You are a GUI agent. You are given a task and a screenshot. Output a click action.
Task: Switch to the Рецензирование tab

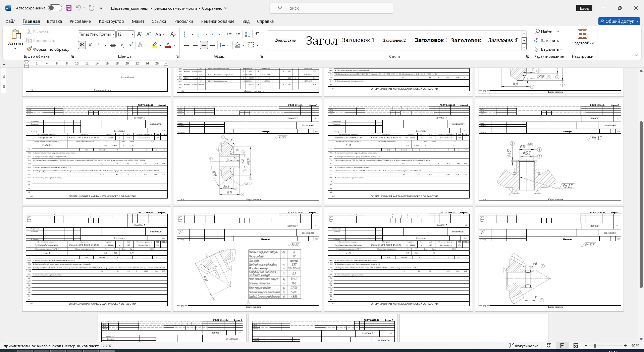[217, 21]
